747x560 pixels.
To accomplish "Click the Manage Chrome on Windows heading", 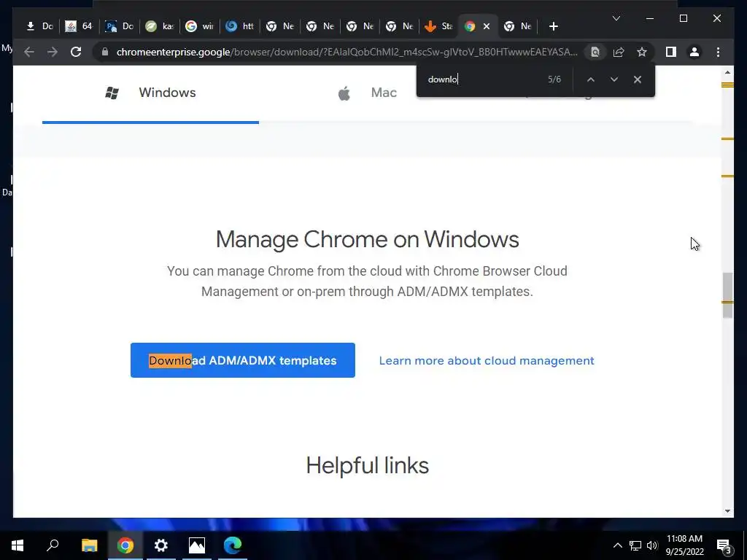I will 368,239.
